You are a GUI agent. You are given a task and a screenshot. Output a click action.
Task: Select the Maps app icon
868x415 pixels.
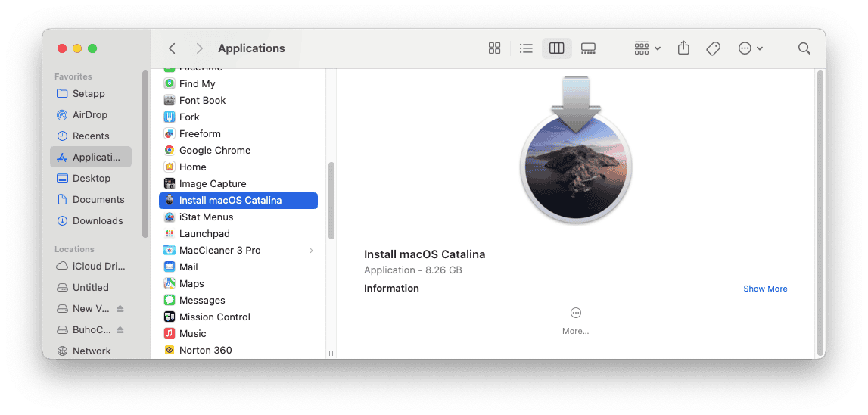tap(170, 283)
